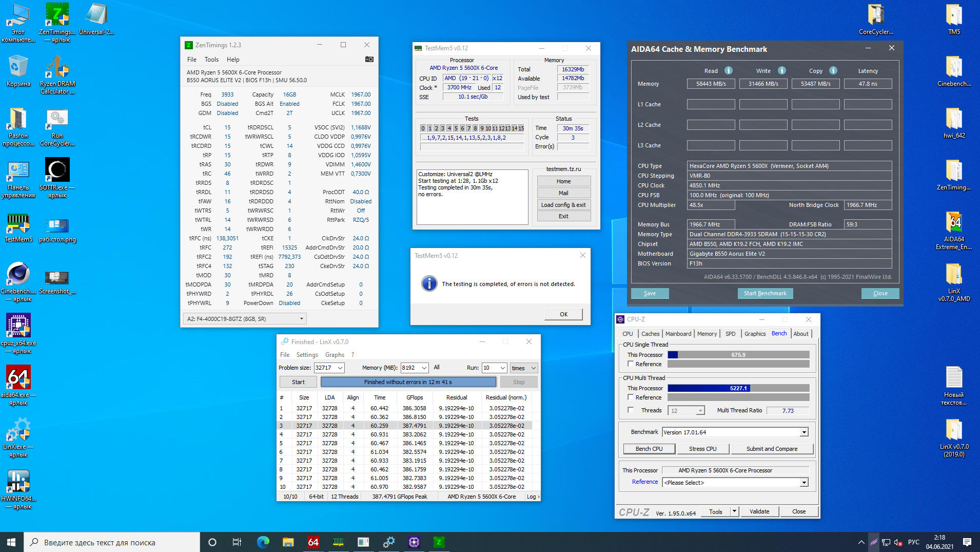Click the Read info icon in AIDA64
980x552 pixels.
click(728, 71)
